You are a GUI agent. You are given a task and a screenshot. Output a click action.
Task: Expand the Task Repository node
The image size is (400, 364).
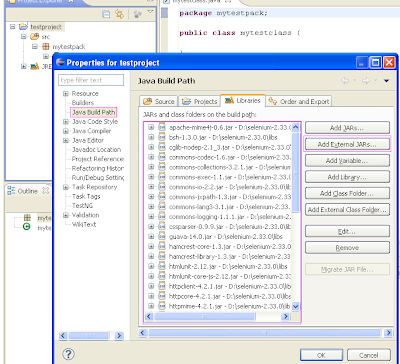tap(66, 187)
